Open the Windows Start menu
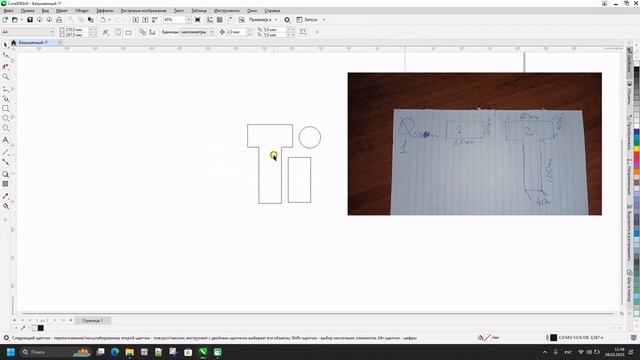The height and width of the screenshot is (360, 640). click(11, 352)
